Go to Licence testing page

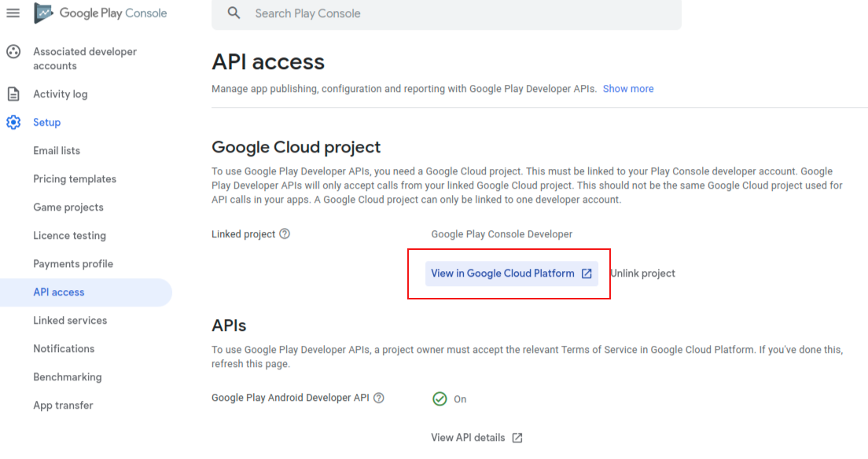click(69, 235)
